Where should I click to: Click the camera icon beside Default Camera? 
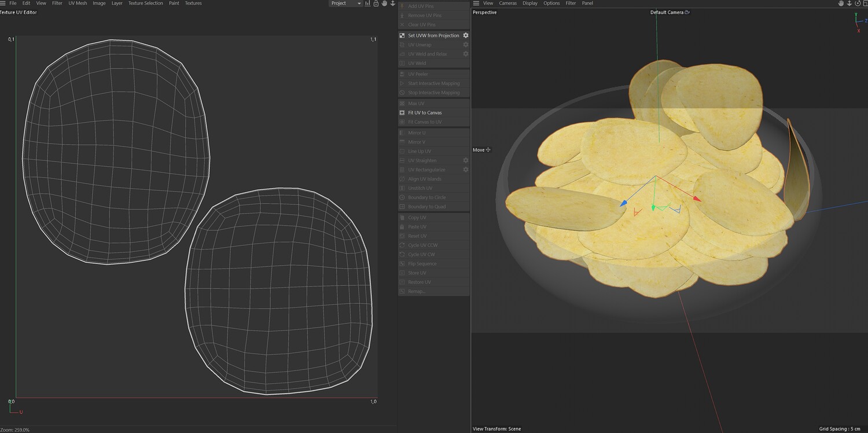(687, 12)
